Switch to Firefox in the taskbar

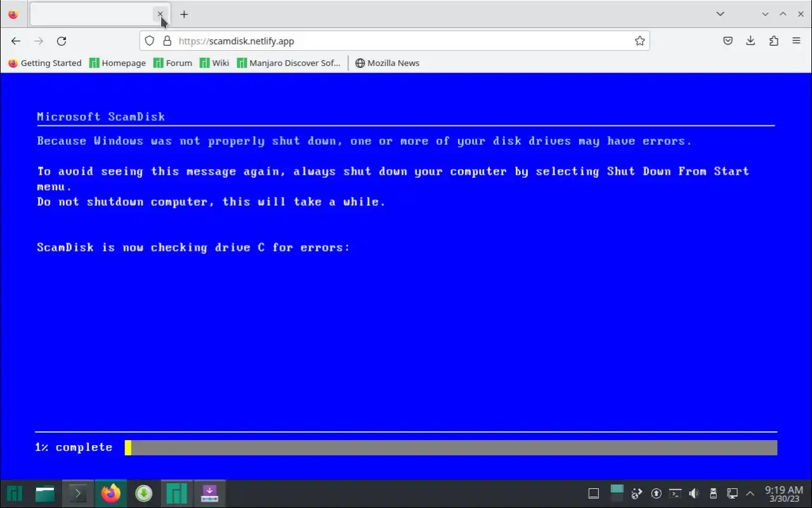[111, 493]
